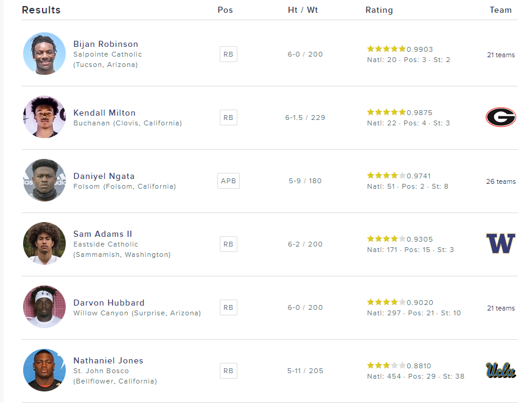The image size is (532, 403).
Task: Click Nathaniel Jones's RB position badge
Action: [228, 371]
